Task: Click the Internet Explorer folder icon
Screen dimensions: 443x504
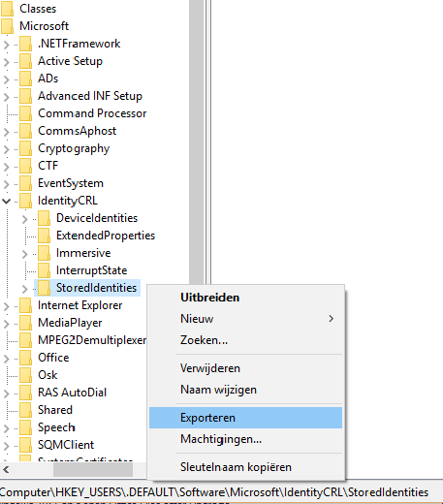Action: (25, 305)
